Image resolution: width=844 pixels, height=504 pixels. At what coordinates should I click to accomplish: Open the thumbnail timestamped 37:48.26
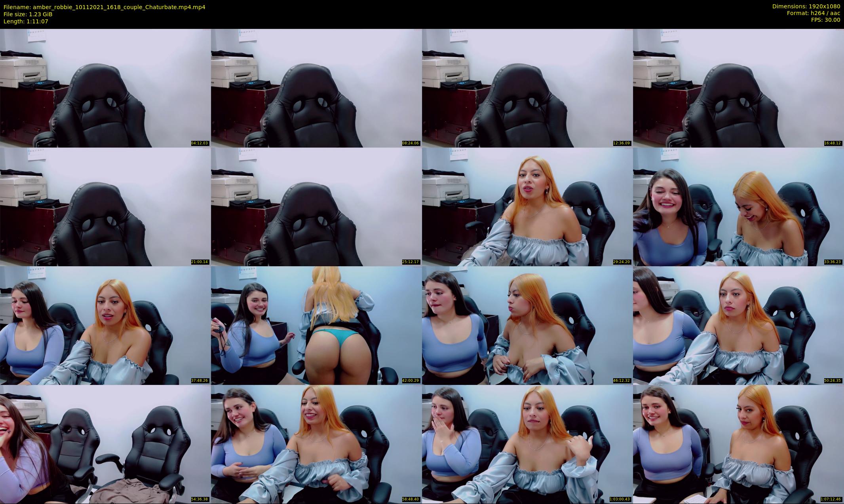[x=105, y=325]
